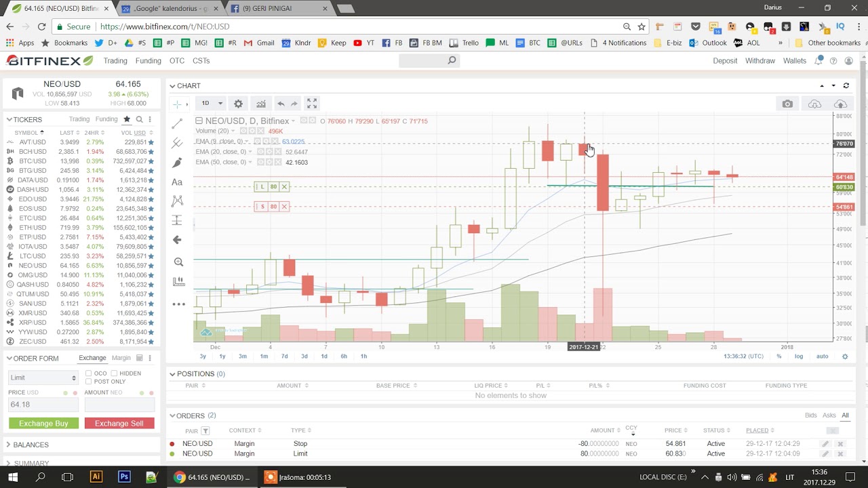Viewport: 868px width, 488px height.
Task: Click the header search box
Action: pyautogui.click(x=429, y=60)
